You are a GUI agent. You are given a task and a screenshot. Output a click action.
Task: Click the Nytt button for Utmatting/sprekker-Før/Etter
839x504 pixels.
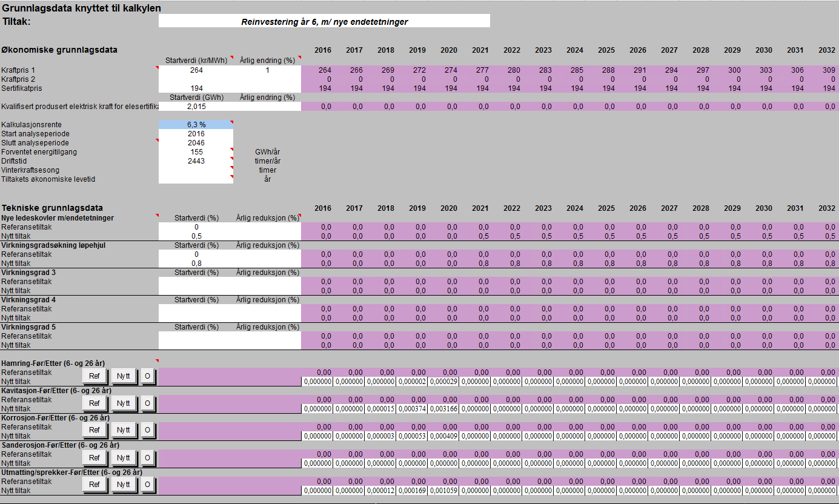[x=124, y=485]
